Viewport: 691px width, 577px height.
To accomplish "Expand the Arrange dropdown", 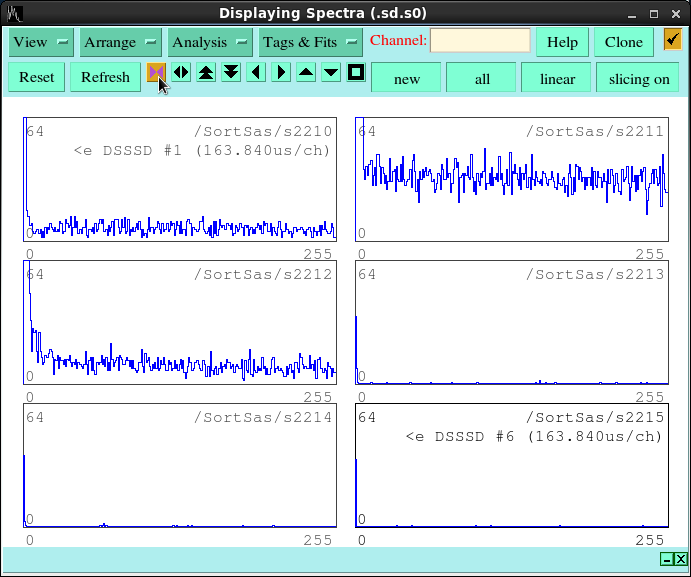I will pyautogui.click(x=121, y=42).
